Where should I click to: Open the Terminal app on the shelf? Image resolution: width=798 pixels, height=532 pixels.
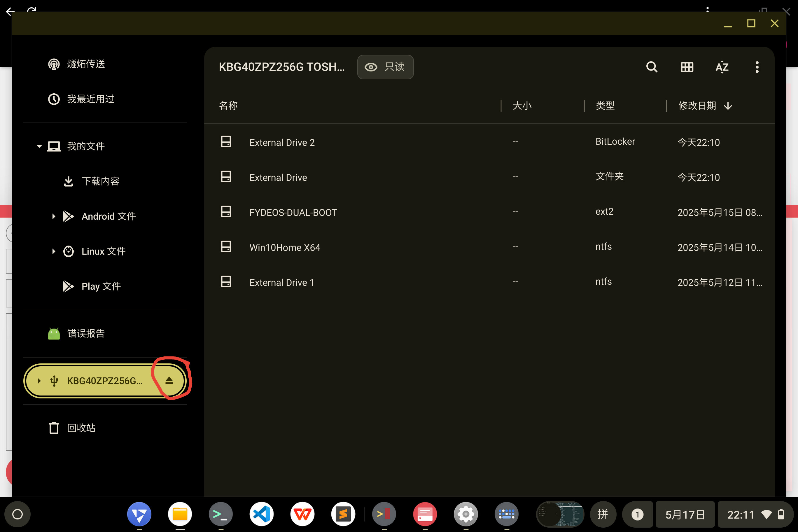pos(221,514)
